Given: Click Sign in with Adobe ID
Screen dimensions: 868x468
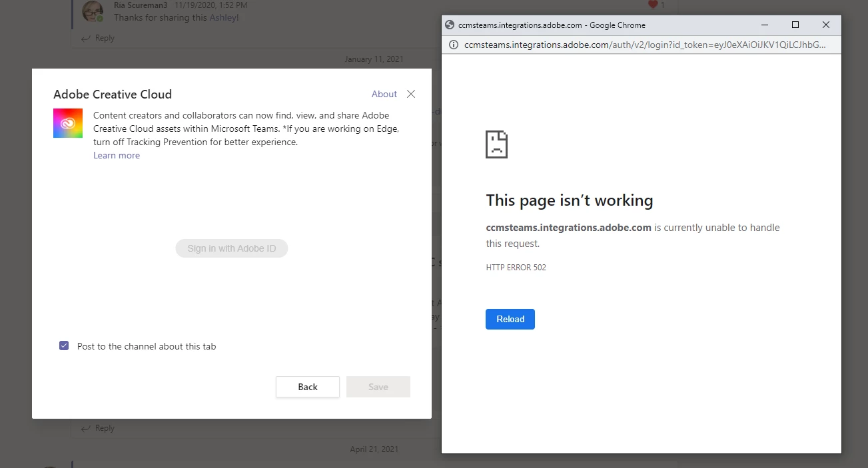Looking at the screenshot, I should coord(232,248).
